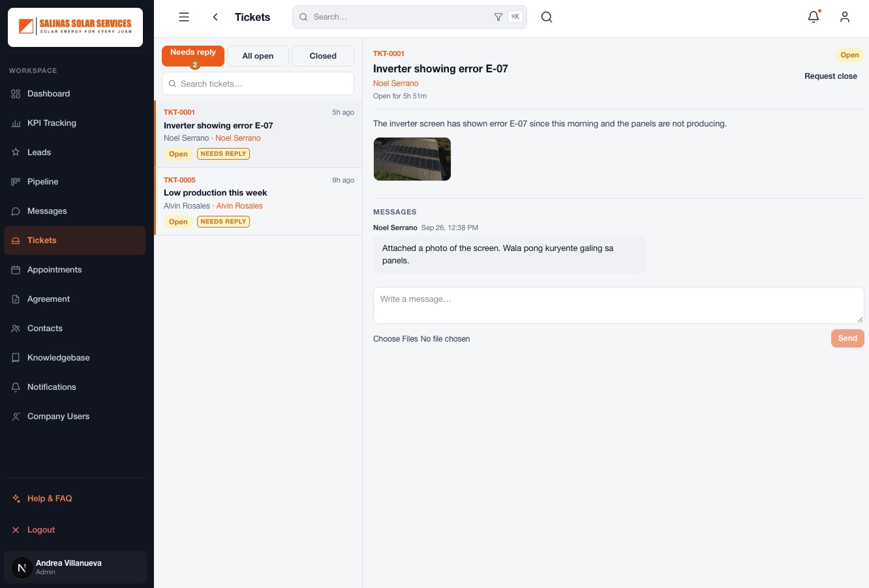Open ticket TKT-0001 in list

[258, 134]
